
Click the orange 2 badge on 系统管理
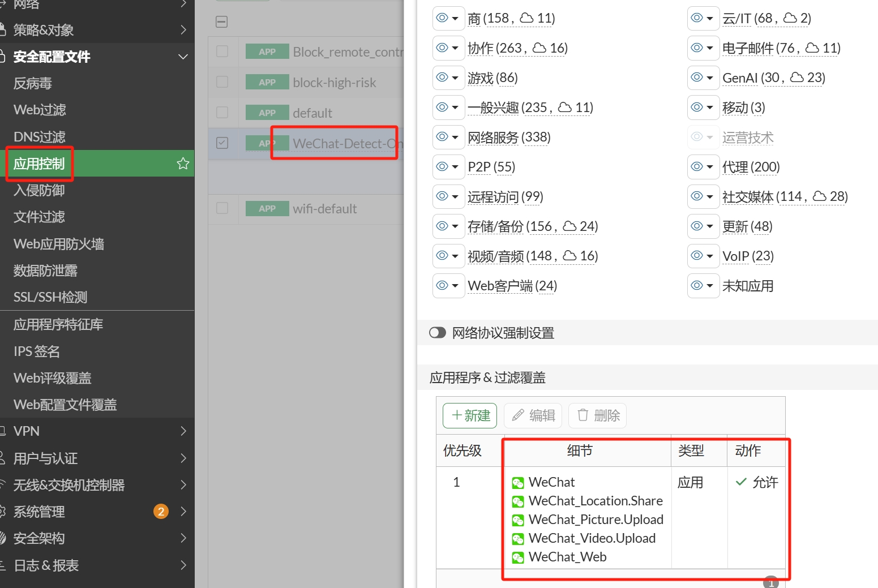[x=161, y=512]
